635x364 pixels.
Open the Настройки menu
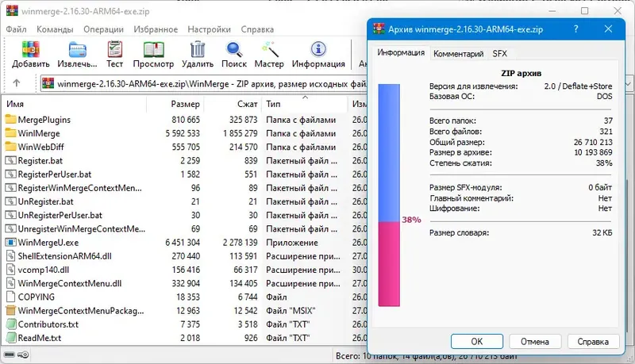click(x=209, y=29)
